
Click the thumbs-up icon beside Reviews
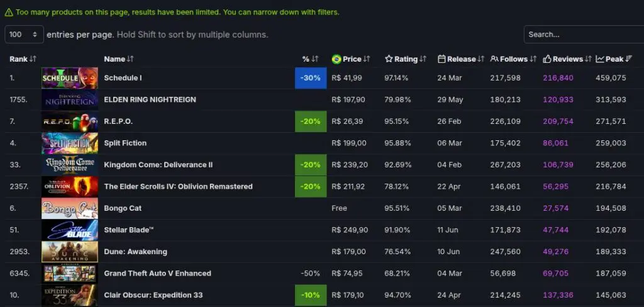(x=547, y=59)
